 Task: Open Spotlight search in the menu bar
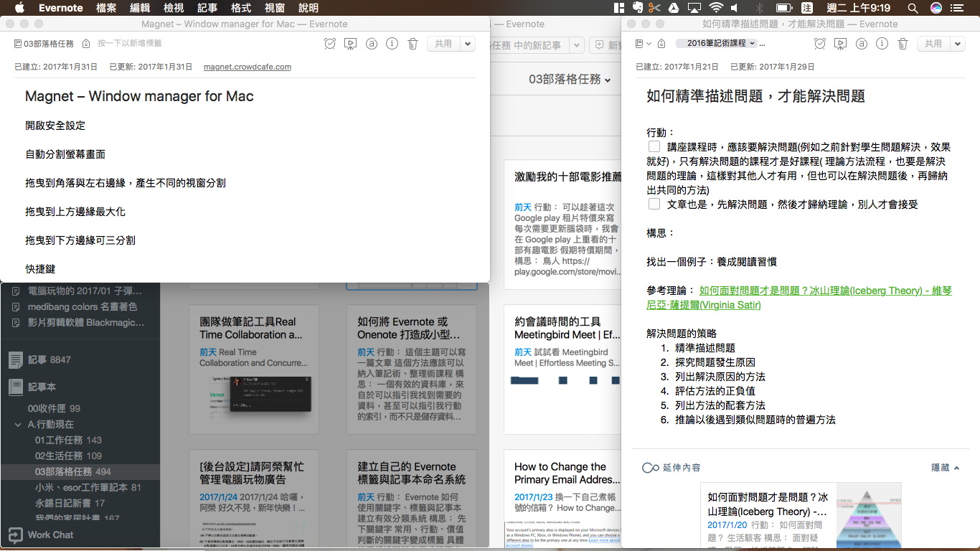(x=913, y=8)
